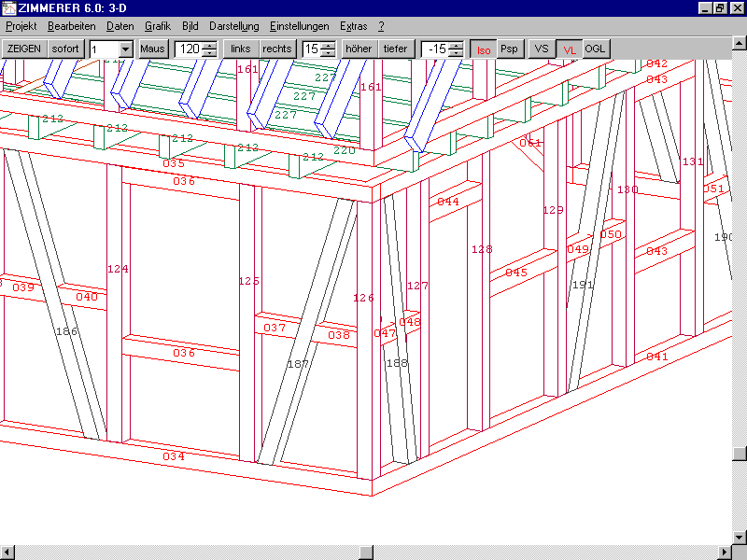Open the Einstellungen menu
The image size is (747, 560).
point(299,26)
